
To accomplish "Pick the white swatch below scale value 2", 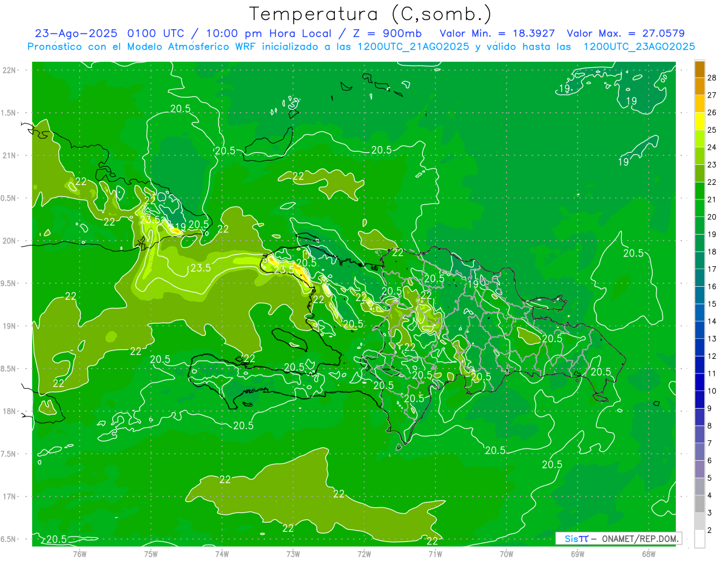I will click(699, 539).
